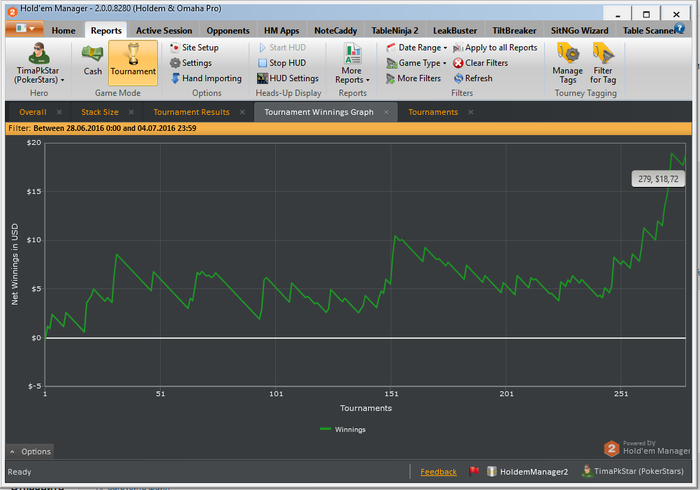Select the Tournament game mode trophy
The width and height of the screenshot is (700, 490).
pyautogui.click(x=133, y=62)
